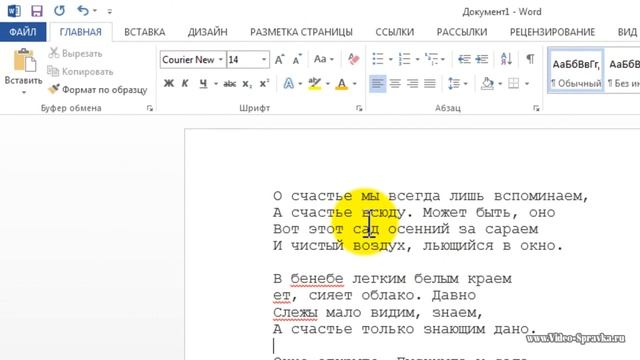Click the bulleted list icon
Viewport: 640px width, 360px height.
click(378, 59)
